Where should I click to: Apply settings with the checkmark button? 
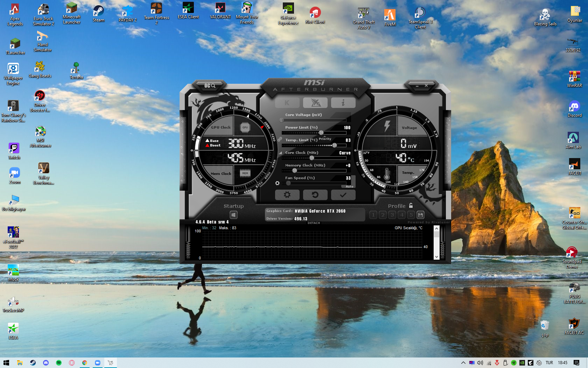[x=343, y=195]
